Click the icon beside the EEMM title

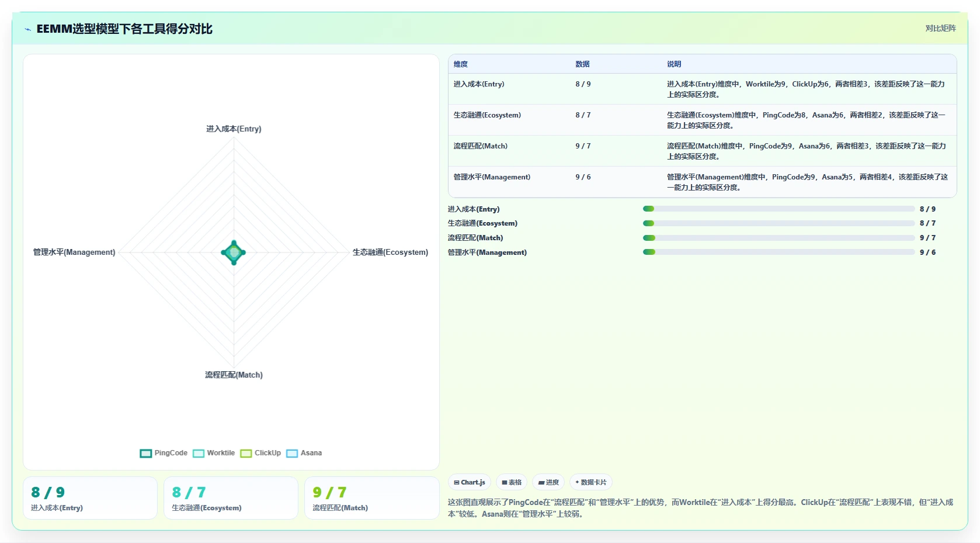(x=27, y=29)
